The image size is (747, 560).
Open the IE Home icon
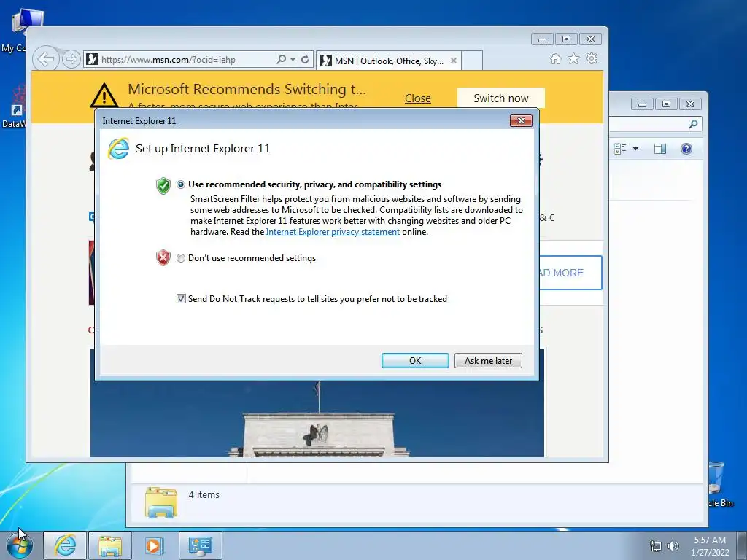tap(555, 59)
